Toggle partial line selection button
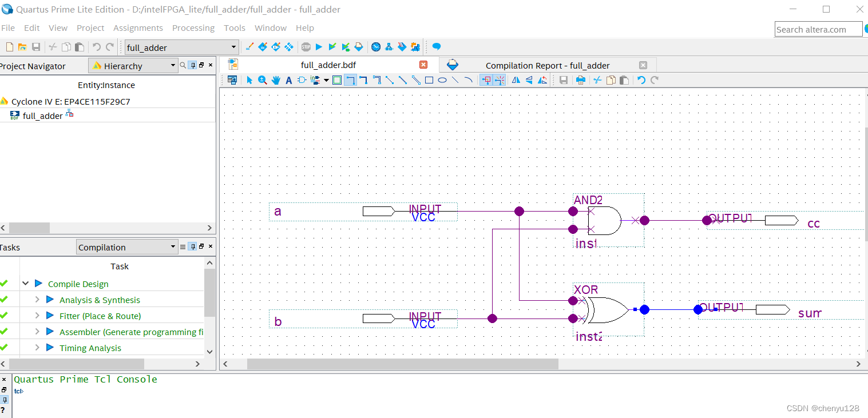 (x=500, y=80)
